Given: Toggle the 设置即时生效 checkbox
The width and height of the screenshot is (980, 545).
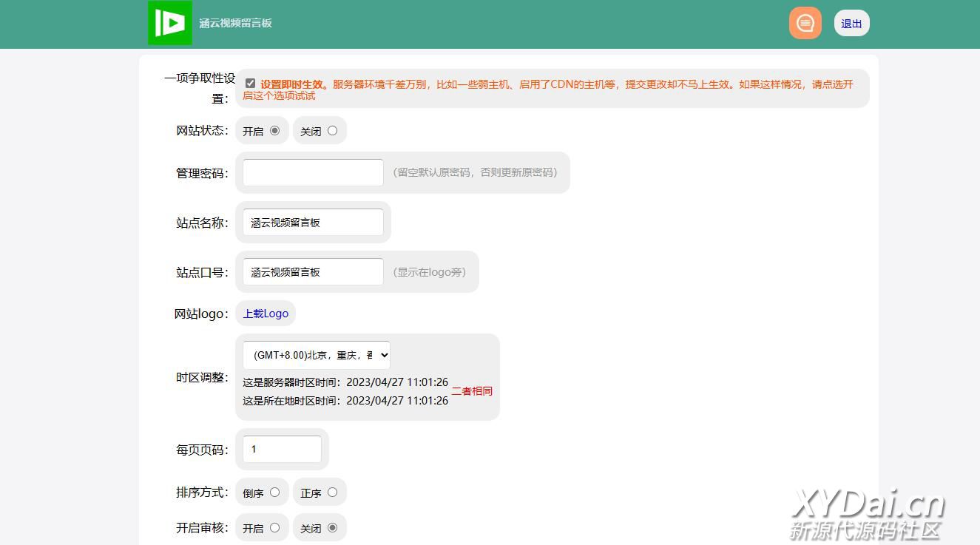Looking at the screenshot, I should click(x=250, y=84).
